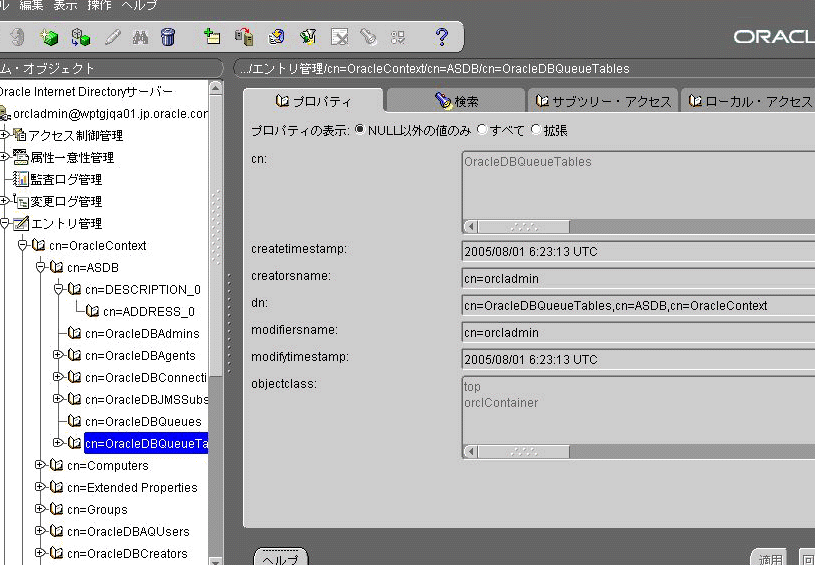The image size is (815, 565).
Task: Select cn=OracleDBAdmins in the tree
Action: [142, 333]
